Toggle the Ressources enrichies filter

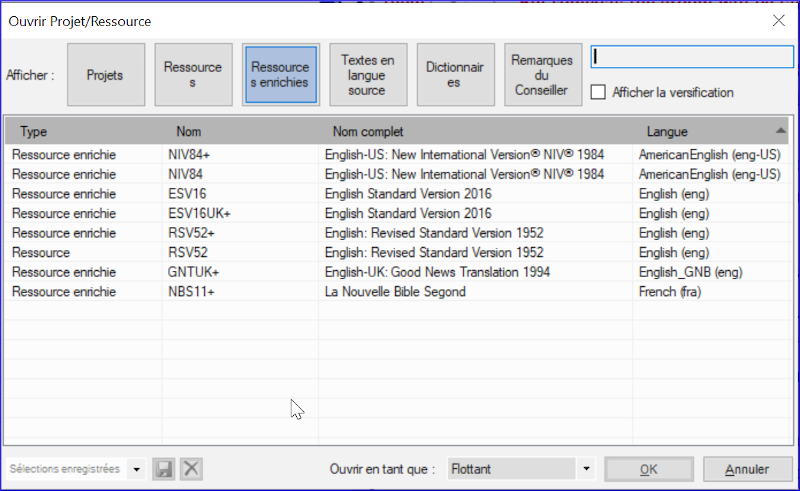280,75
